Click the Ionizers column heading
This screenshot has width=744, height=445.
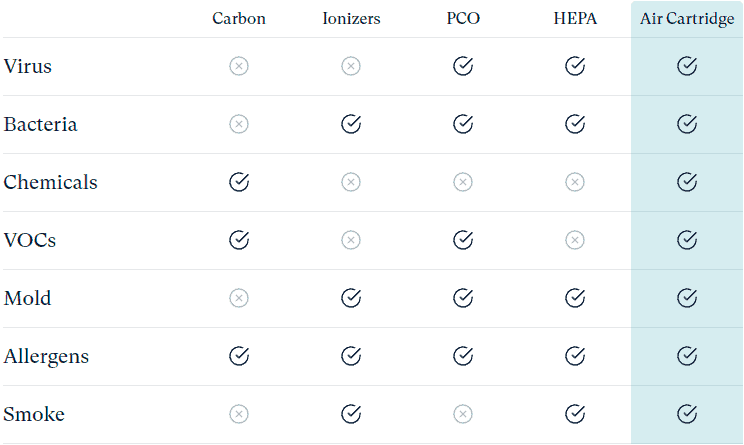pyautogui.click(x=351, y=19)
